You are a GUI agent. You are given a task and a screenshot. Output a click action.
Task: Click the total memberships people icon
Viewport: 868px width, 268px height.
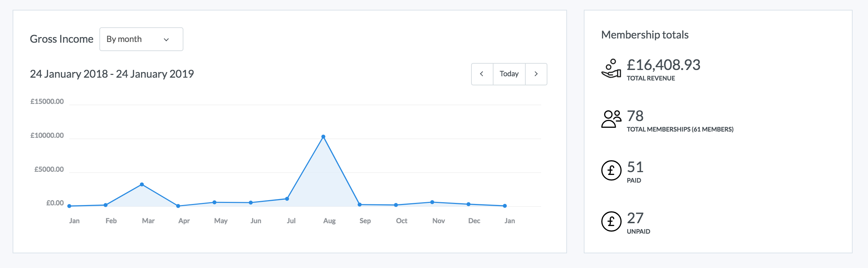point(611,119)
